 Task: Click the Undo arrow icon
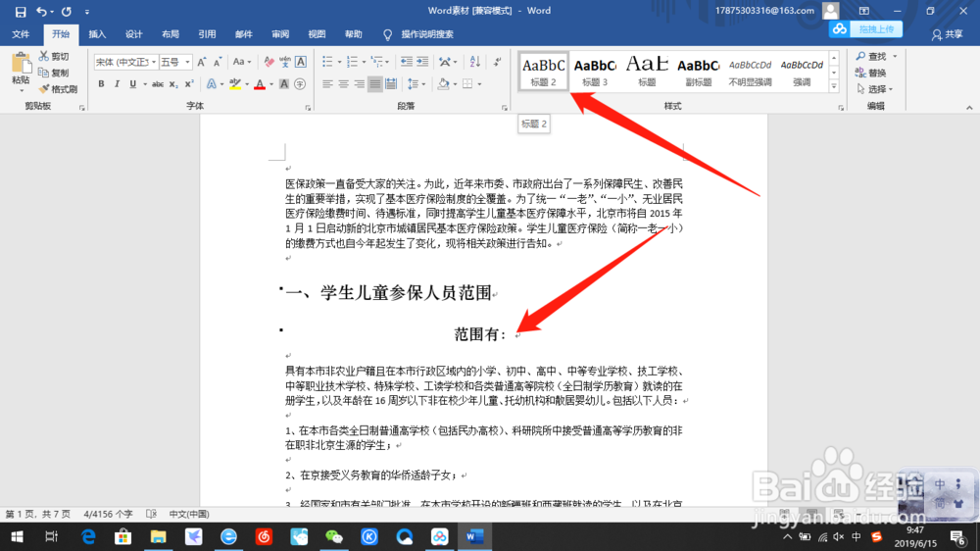(x=41, y=11)
